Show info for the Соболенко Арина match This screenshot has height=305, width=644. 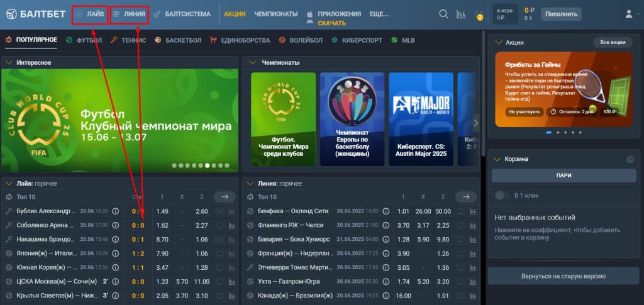pos(116,225)
